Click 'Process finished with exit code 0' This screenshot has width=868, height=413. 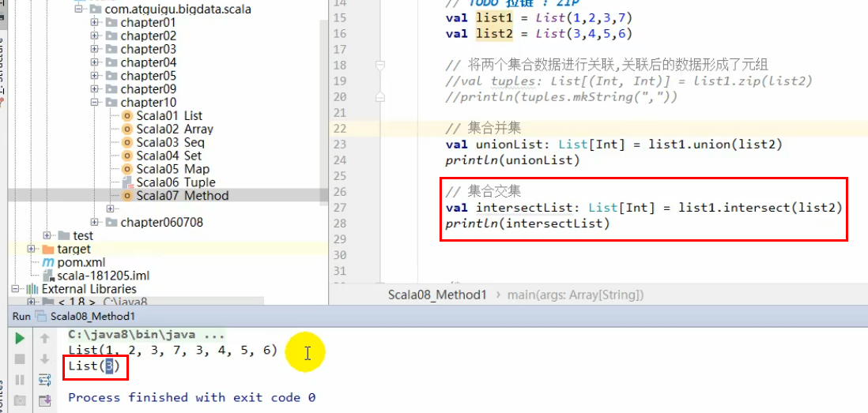192,397
